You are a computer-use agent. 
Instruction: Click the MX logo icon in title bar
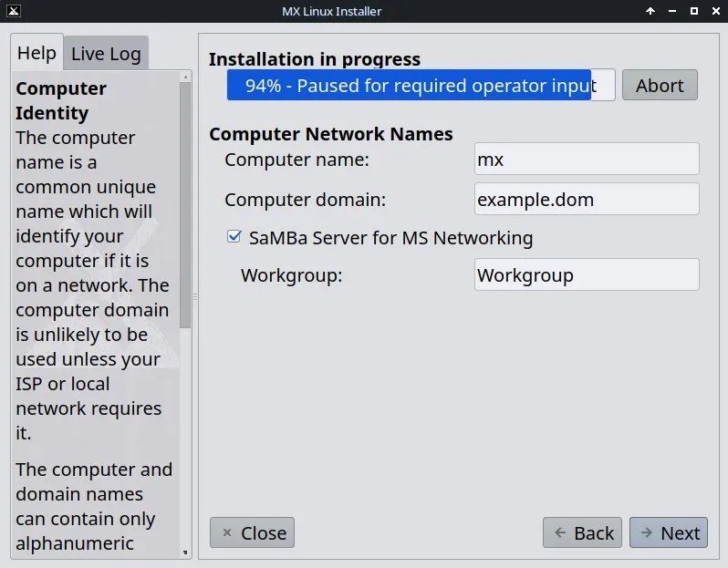coord(14,11)
